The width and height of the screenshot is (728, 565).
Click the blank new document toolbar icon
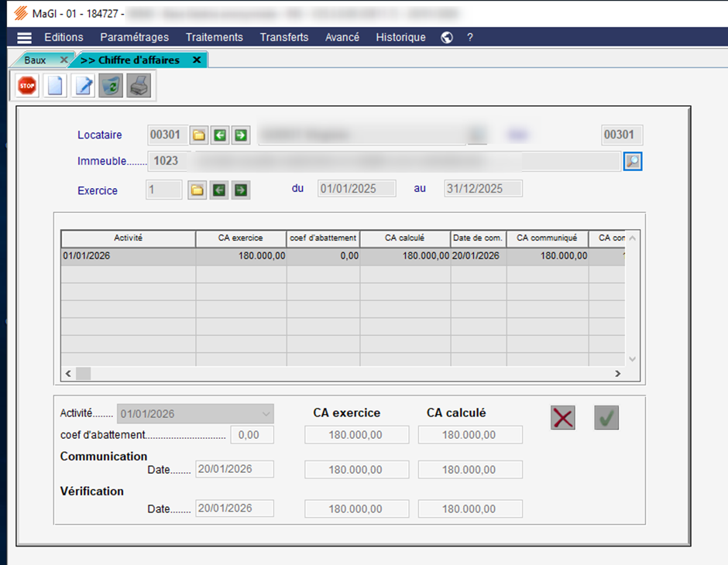tap(55, 86)
